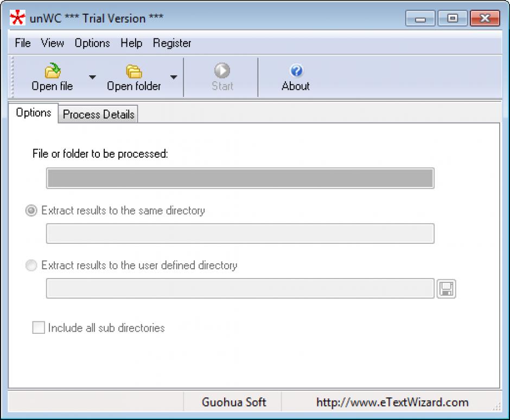Maximize the unWC window
Screen dimensions: 510x420
(452, 18)
